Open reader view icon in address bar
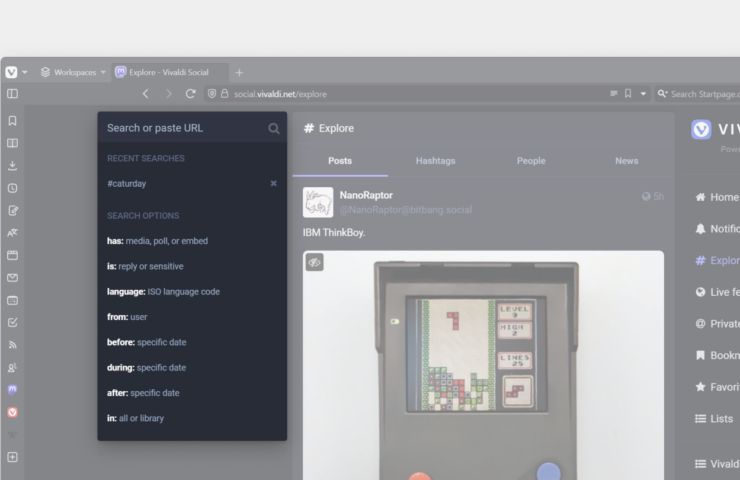This screenshot has width=740, height=480. click(x=614, y=94)
